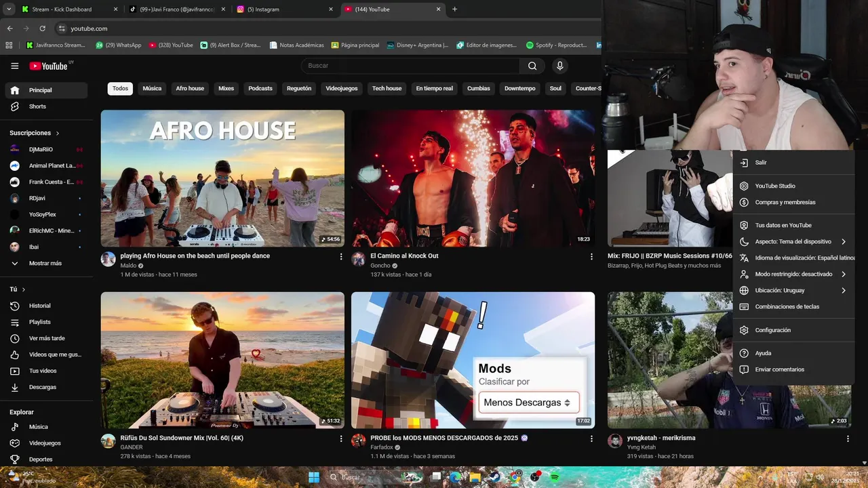Open Spotify from the taskbar
The image size is (868, 488).
(554, 477)
